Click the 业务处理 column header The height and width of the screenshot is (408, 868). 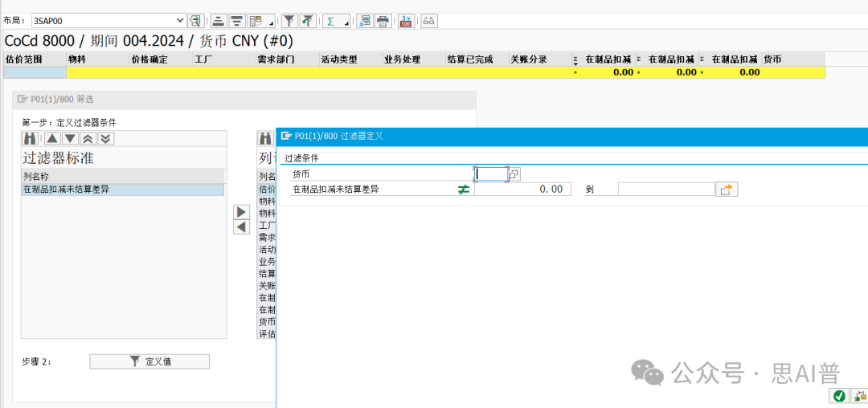click(x=402, y=59)
